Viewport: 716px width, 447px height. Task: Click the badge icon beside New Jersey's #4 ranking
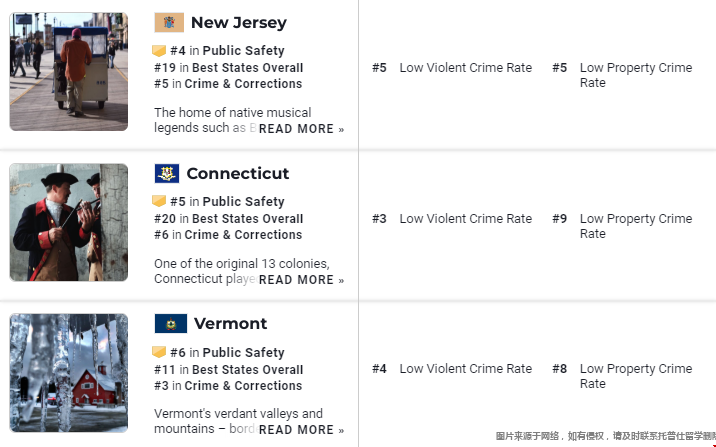pyautogui.click(x=159, y=51)
